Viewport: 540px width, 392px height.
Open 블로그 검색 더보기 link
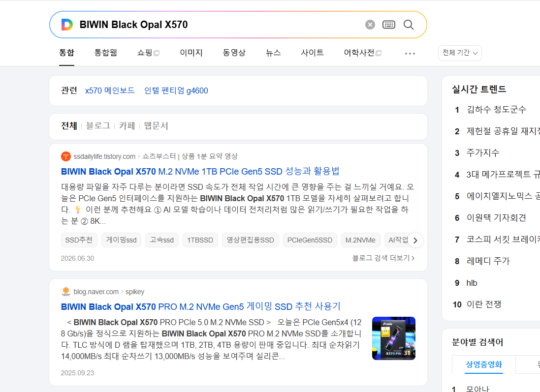pyautogui.click(x=383, y=258)
